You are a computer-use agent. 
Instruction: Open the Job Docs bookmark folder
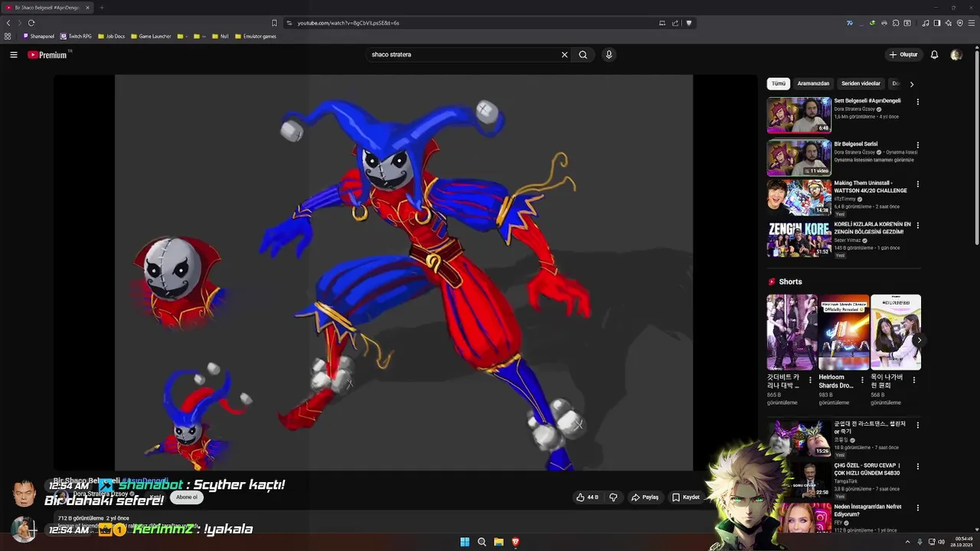tap(112, 36)
